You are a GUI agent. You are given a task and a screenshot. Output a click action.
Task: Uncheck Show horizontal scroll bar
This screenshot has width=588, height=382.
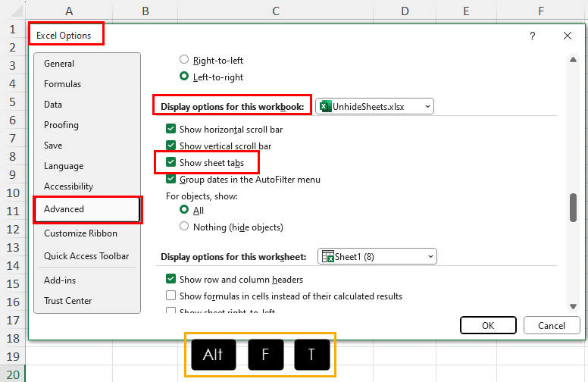pyautogui.click(x=170, y=129)
